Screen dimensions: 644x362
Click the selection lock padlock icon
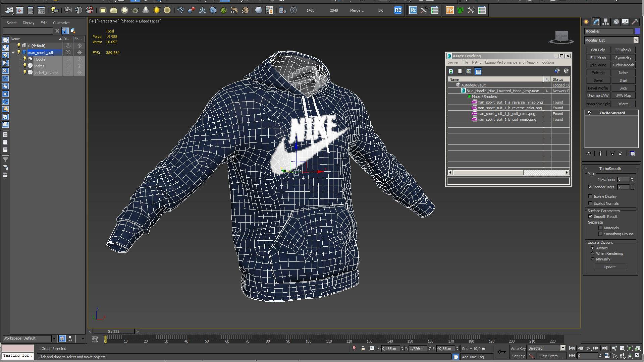pos(363,348)
